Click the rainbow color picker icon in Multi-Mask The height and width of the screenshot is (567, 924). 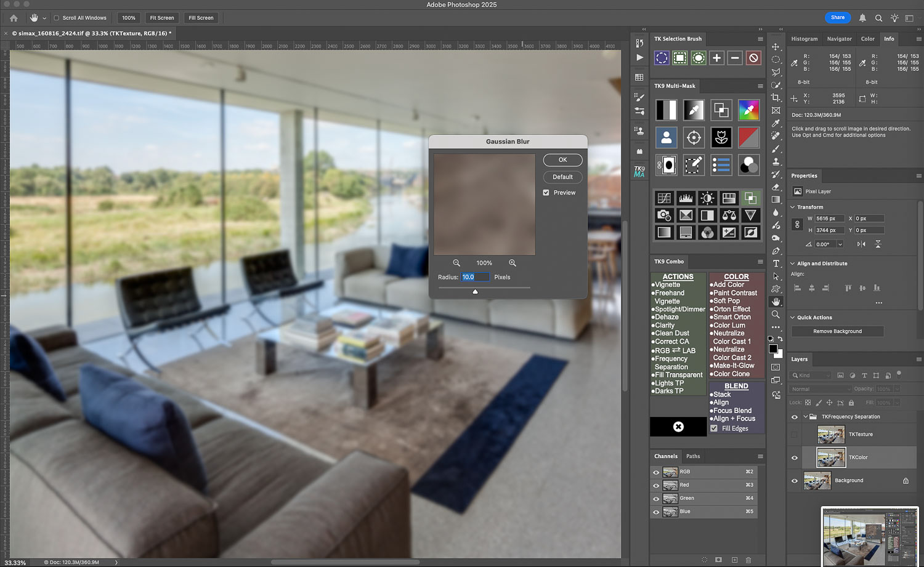748,110
